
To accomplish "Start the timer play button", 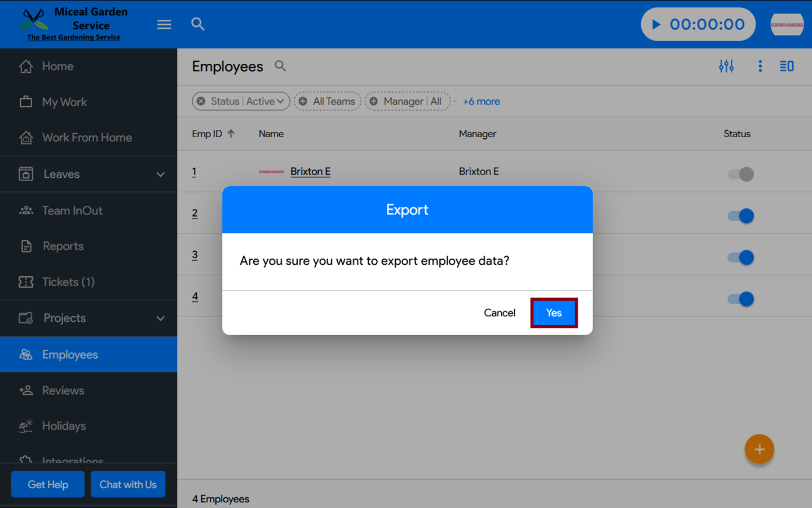I will pos(656,24).
